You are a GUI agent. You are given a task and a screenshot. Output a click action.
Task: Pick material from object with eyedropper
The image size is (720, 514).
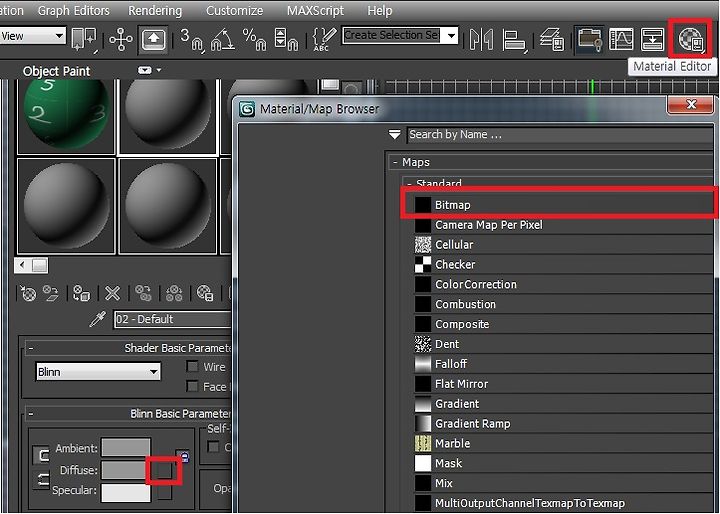coord(98,319)
